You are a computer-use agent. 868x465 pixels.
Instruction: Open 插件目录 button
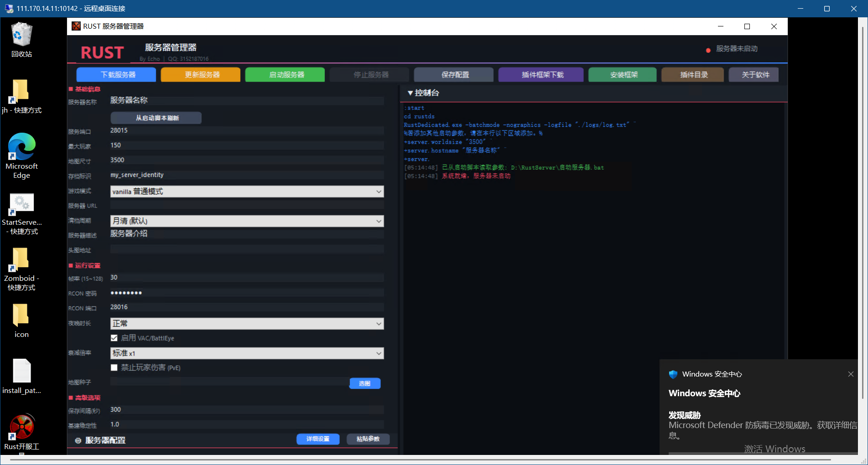(692, 75)
